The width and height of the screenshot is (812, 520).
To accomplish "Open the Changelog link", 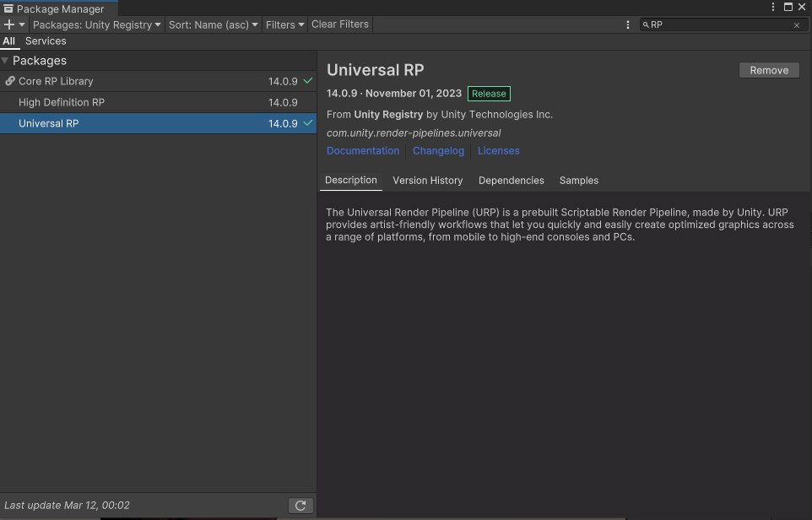I will point(438,151).
